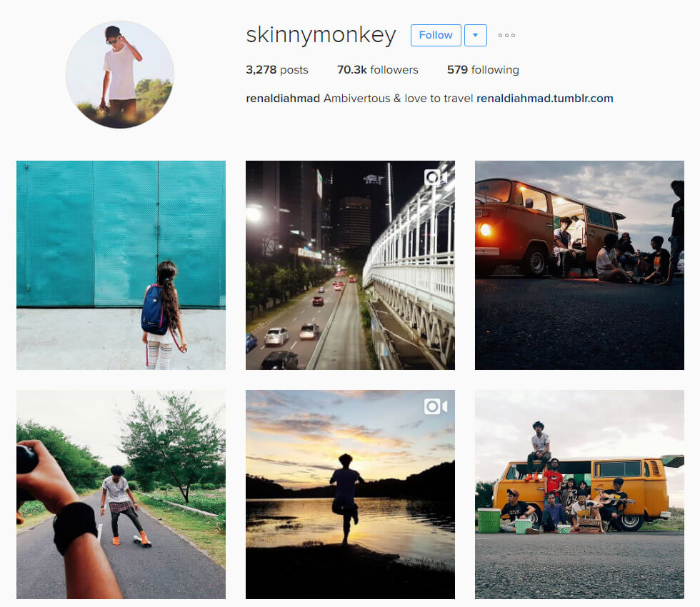Click the renaldiahmad name in bio
The width and height of the screenshot is (700, 607).
[x=283, y=99]
